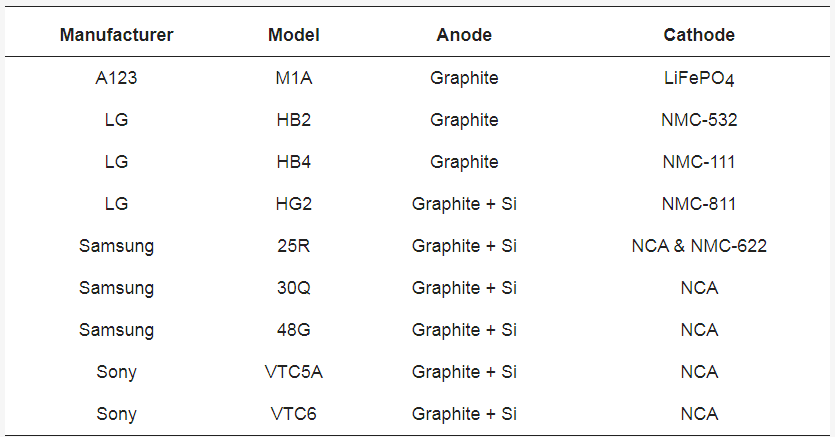835x437 pixels.
Task: Click the NCA & NMC-622 cathode cell
Action: coord(699,246)
